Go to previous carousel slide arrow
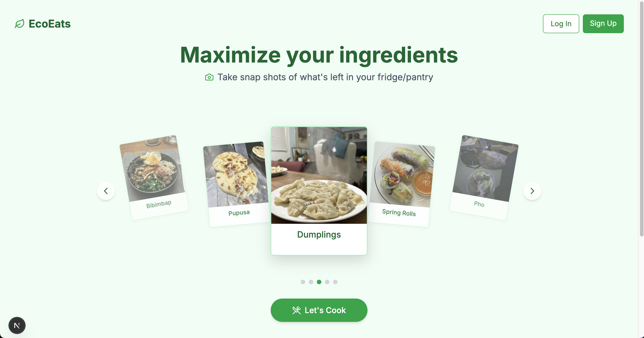This screenshot has height=338, width=644. 106,191
